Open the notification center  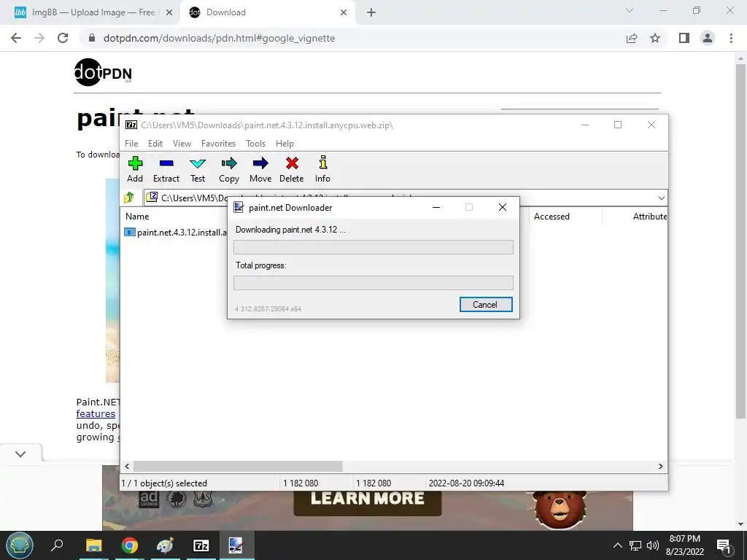[x=724, y=545]
